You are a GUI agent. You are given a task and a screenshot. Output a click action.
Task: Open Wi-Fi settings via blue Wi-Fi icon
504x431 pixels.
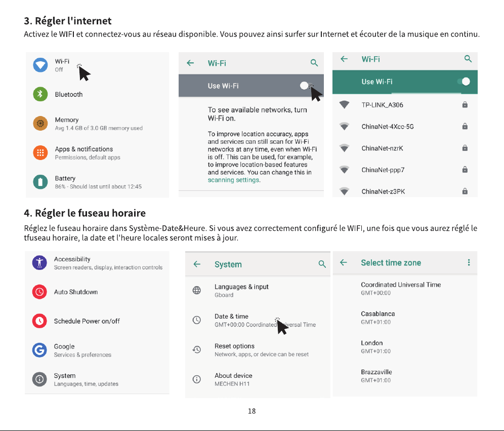pos(40,65)
